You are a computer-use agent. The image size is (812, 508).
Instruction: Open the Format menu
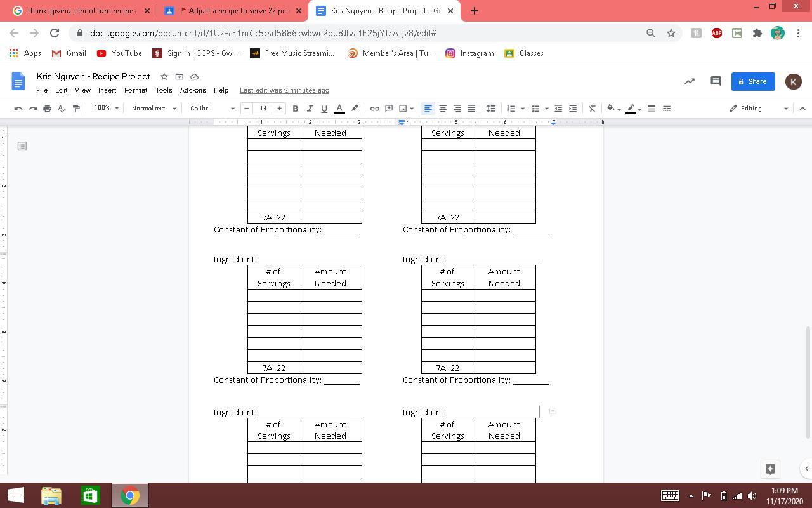tap(135, 90)
